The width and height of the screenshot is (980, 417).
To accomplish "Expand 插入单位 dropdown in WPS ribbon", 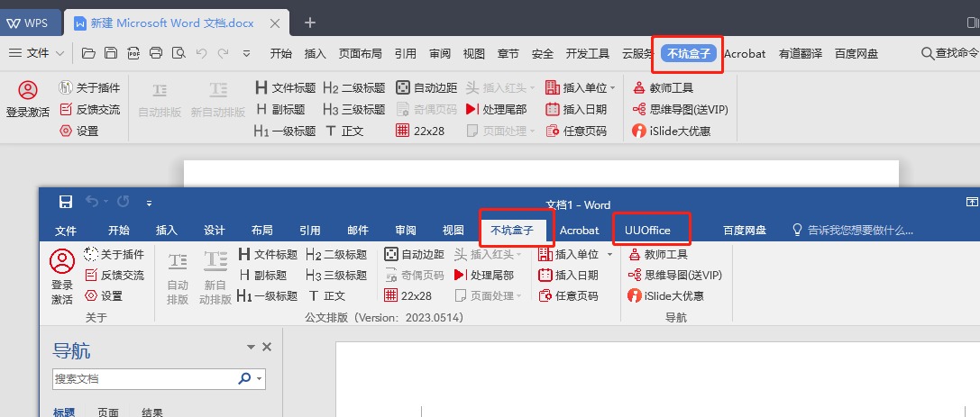I will click(612, 88).
